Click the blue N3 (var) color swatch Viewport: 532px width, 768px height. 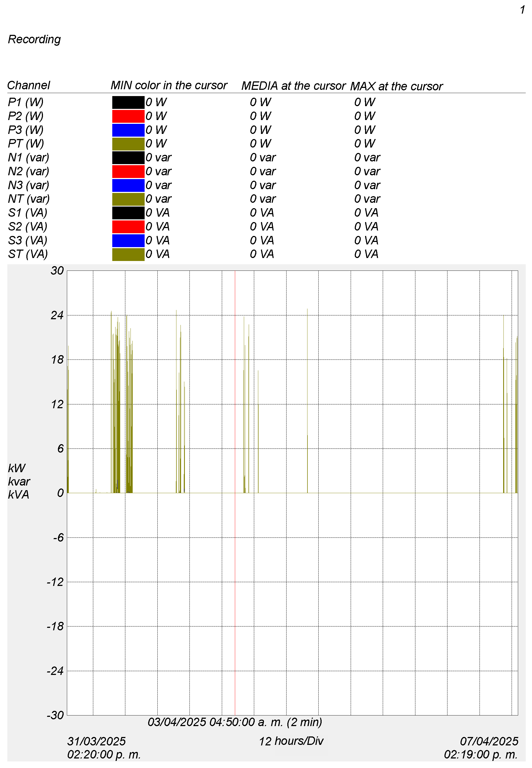click(128, 185)
